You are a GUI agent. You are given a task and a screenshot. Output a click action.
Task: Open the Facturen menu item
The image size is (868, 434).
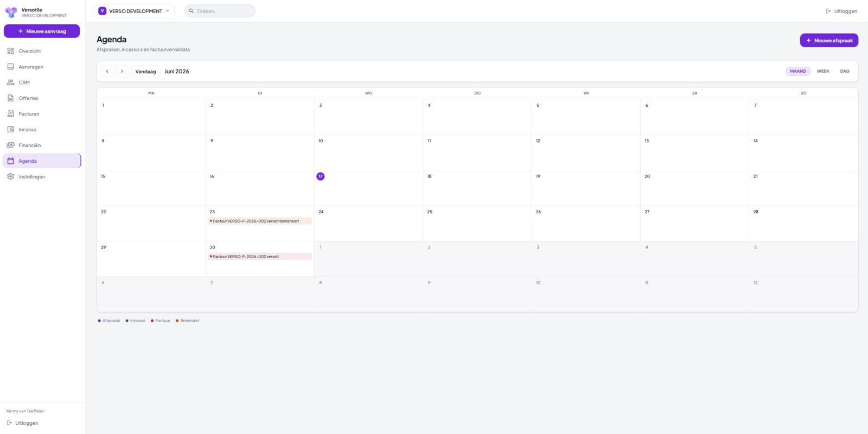(42, 114)
